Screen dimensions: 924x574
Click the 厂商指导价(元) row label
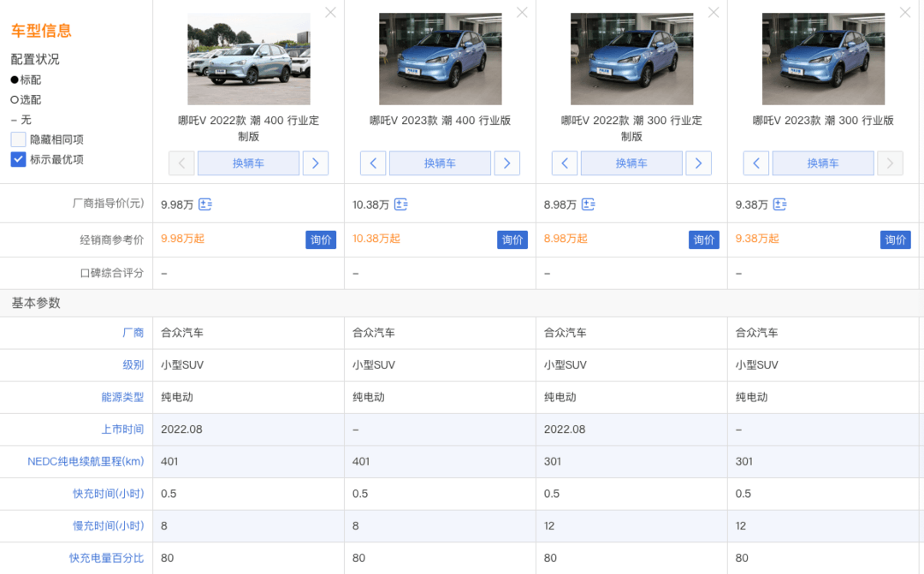coord(109,204)
